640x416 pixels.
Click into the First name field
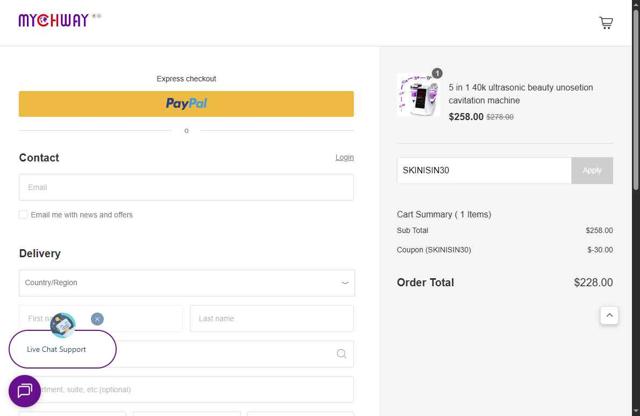click(x=101, y=318)
